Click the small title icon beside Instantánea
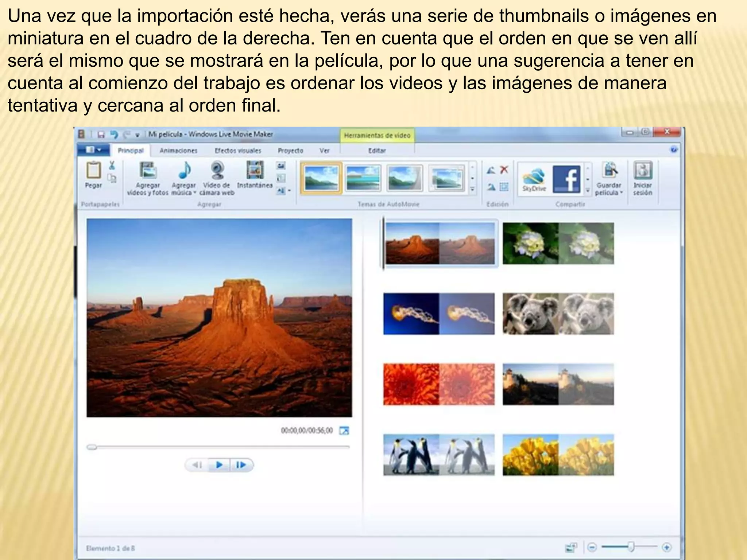The height and width of the screenshot is (560, 747). (280, 166)
